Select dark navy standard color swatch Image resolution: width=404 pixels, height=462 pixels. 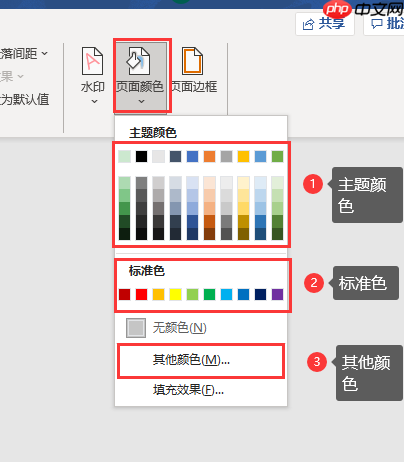pos(260,294)
